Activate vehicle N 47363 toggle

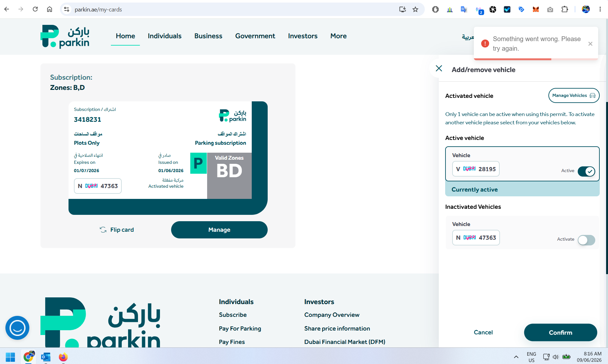click(586, 240)
